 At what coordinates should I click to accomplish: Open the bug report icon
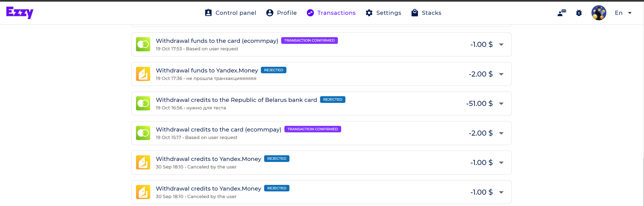coord(579,13)
